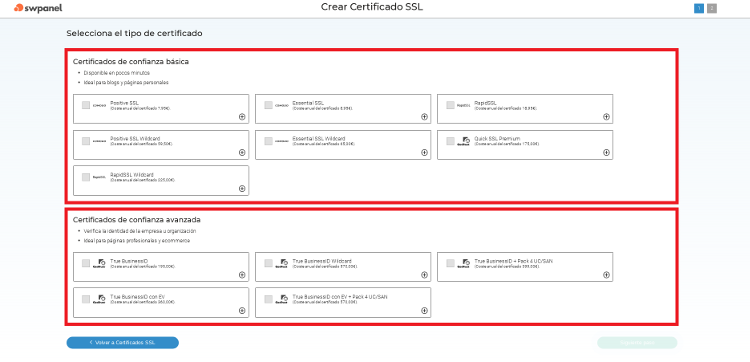Click the RapidSSL Wildcard title text
This screenshot has height=362, width=750.
[x=132, y=175]
